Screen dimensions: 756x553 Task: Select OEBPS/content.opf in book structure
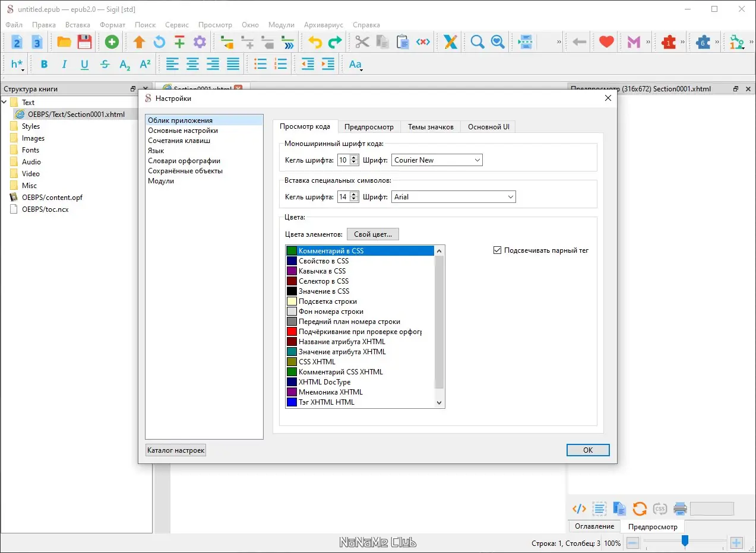tap(52, 198)
